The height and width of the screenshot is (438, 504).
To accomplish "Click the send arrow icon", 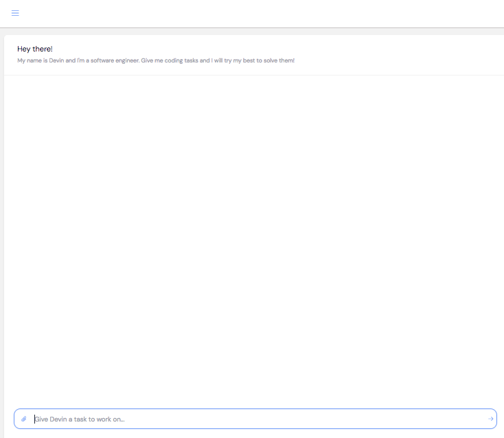I will 490,419.
